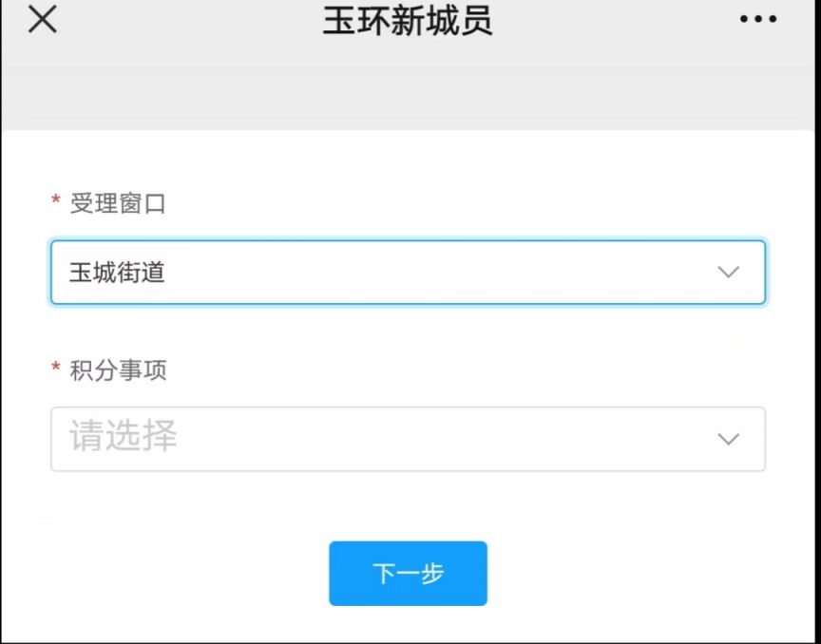Click the blue-highlighted border of the 玉城街道 field

click(x=408, y=241)
